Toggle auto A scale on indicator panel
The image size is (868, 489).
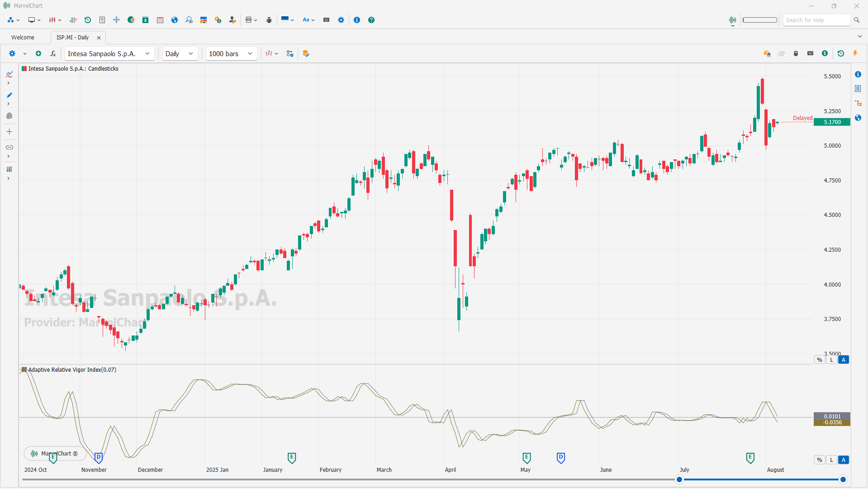pos(844,460)
